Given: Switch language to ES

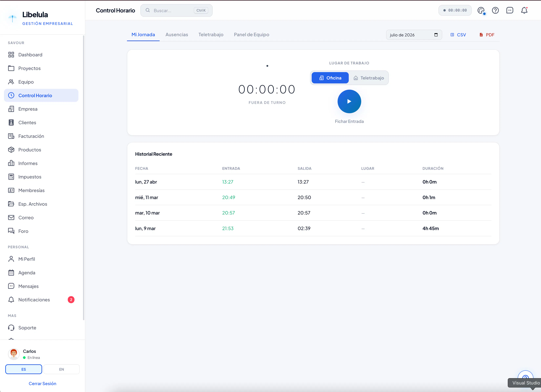Looking at the screenshot, I should 24,369.
